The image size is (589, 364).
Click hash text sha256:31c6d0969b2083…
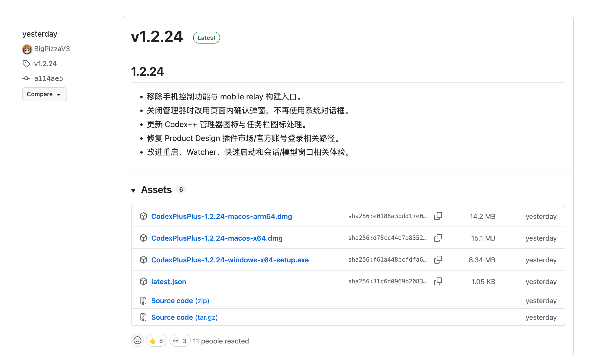[387, 281]
